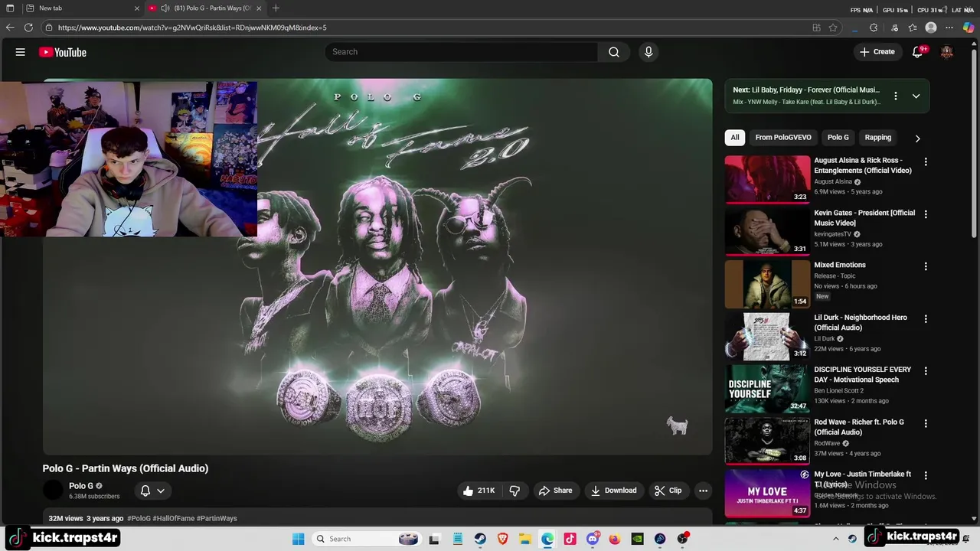Download the video
This screenshot has width=980, height=551.
614,491
